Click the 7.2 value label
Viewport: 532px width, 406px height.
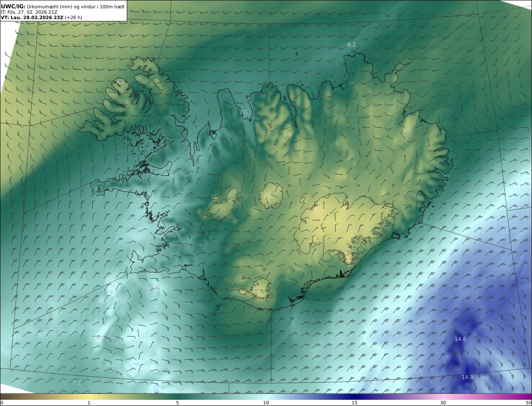77,383
